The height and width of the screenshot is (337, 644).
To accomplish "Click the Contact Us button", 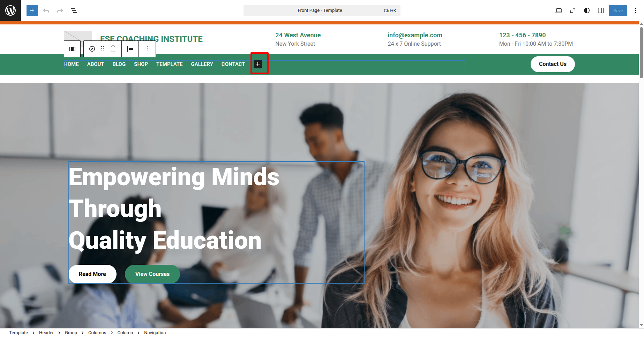I will coord(553,64).
